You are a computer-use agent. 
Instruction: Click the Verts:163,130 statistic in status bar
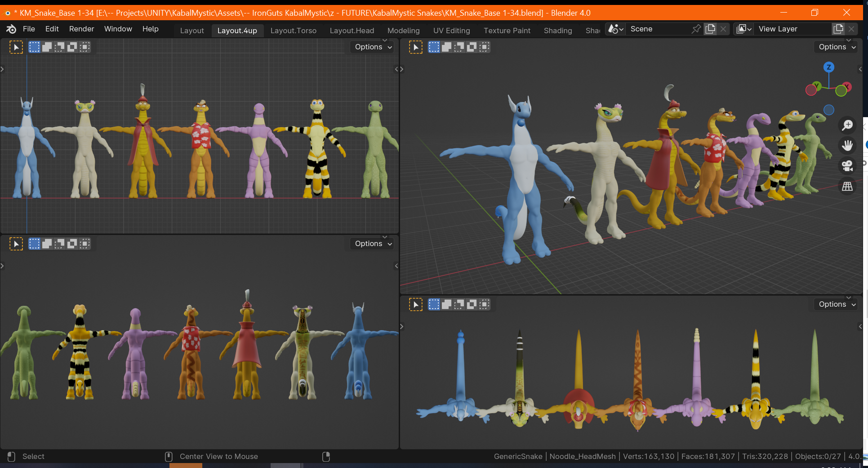click(649, 456)
